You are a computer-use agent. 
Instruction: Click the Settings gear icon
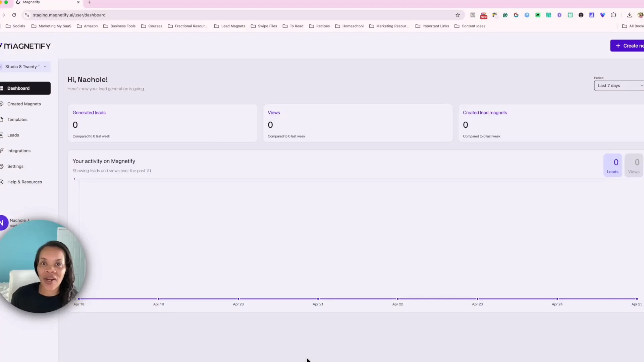(x=1, y=166)
